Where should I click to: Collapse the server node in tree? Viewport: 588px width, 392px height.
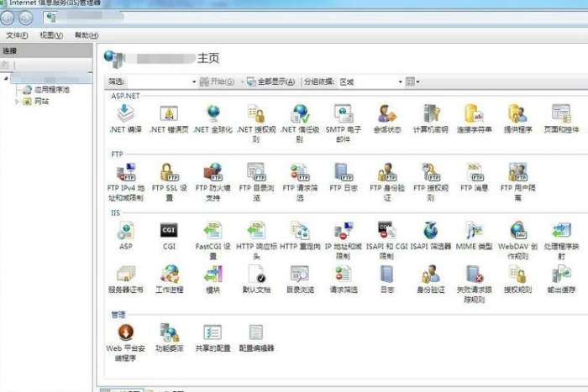pyautogui.click(x=6, y=78)
